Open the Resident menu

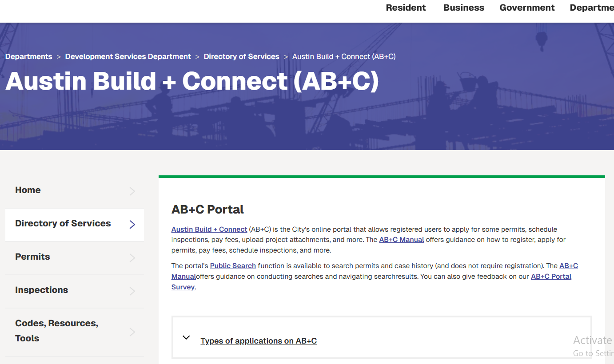click(x=406, y=8)
